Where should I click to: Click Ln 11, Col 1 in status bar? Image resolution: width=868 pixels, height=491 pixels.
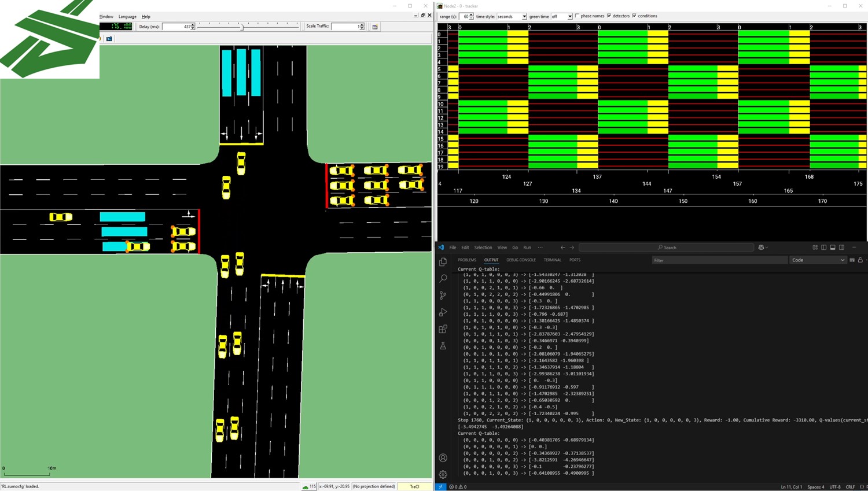tap(792, 486)
